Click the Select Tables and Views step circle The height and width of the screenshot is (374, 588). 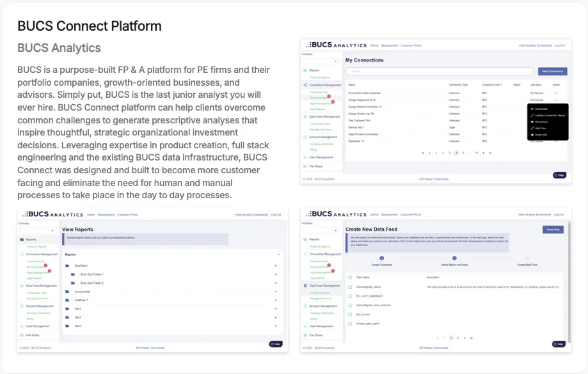pos(454,258)
